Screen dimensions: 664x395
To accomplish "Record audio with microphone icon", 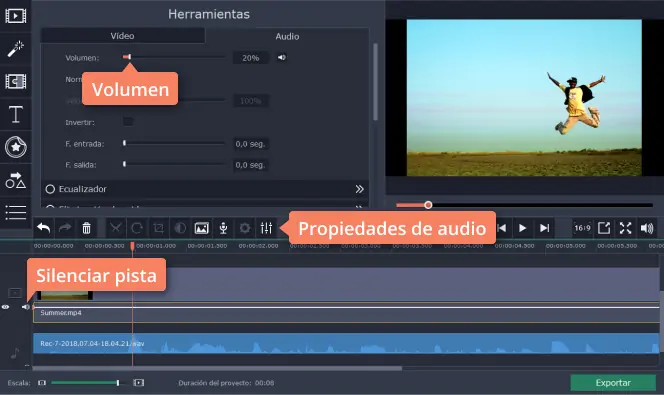I will [x=223, y=228].
